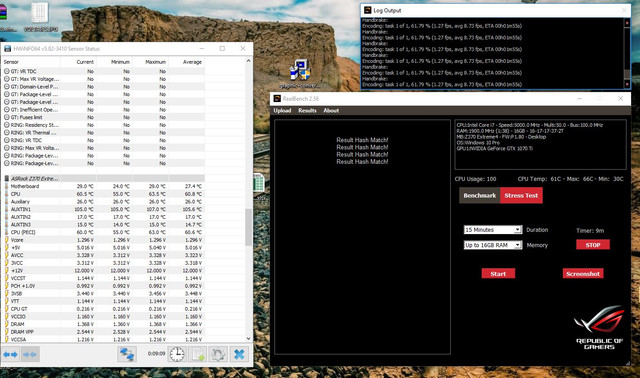This screenshot has width=640, height=378.
Task: Select the WinRAR archive desktop icon
Action: click(3, 13)
